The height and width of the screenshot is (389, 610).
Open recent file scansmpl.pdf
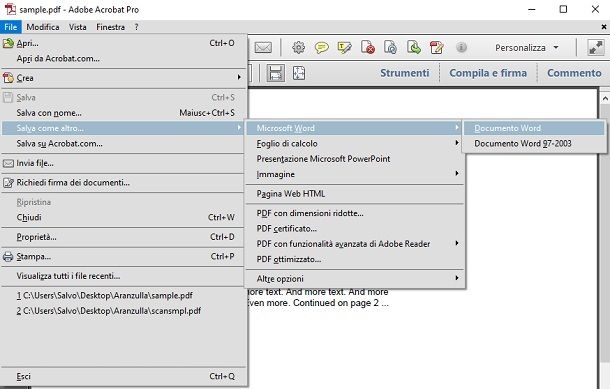[123, 311]
